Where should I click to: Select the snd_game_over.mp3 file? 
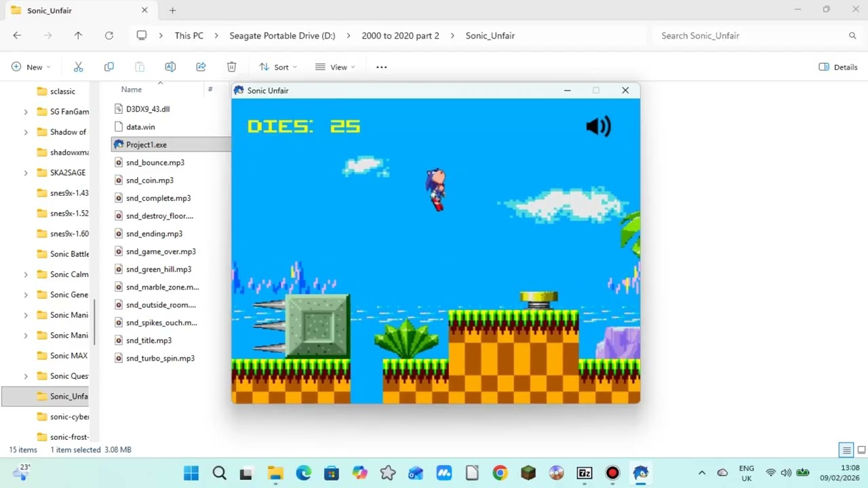point(161,251)
